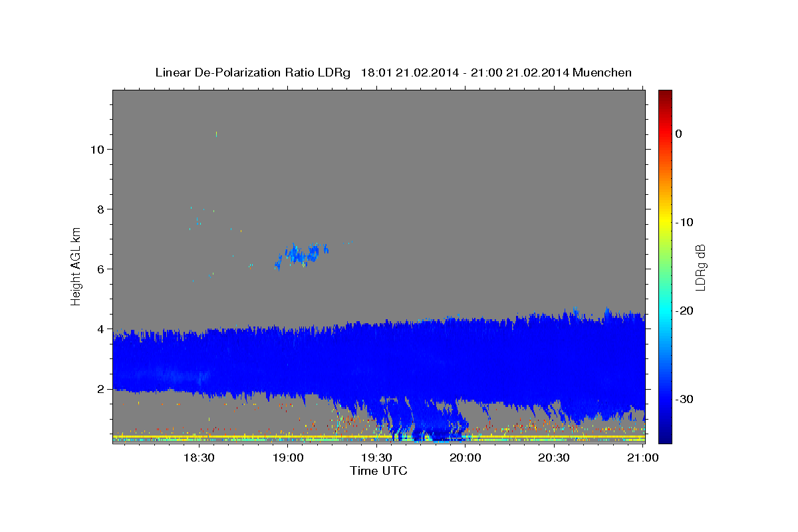798x532 pixels.
Task: Pick the dark red top of the colorbar
Action: click(x=665, y=94)
